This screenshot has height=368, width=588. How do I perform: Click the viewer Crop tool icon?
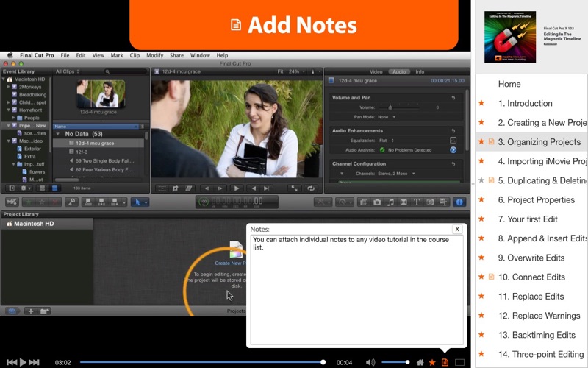[x=175, y=188]
